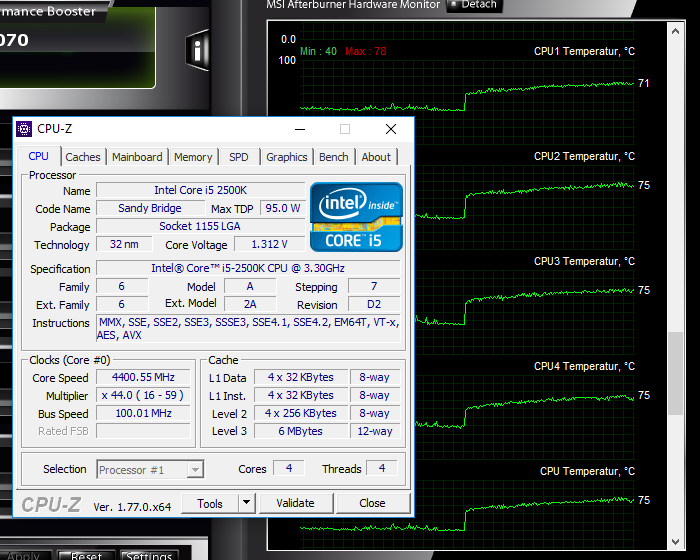The height and width of the screenshot is (560, 700).
Task: Click the Threads count value
Action: [x=382, y=468]
